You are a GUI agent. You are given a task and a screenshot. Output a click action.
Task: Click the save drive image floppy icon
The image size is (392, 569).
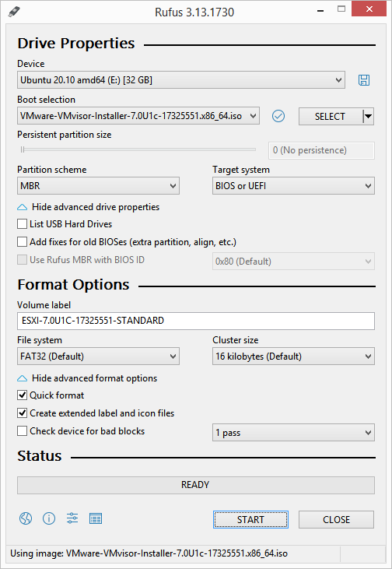coord(364,80)
